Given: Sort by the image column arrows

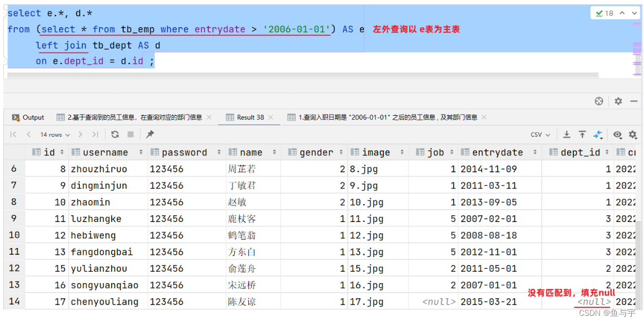Looking at the screenshot, I should pos(402,153).
